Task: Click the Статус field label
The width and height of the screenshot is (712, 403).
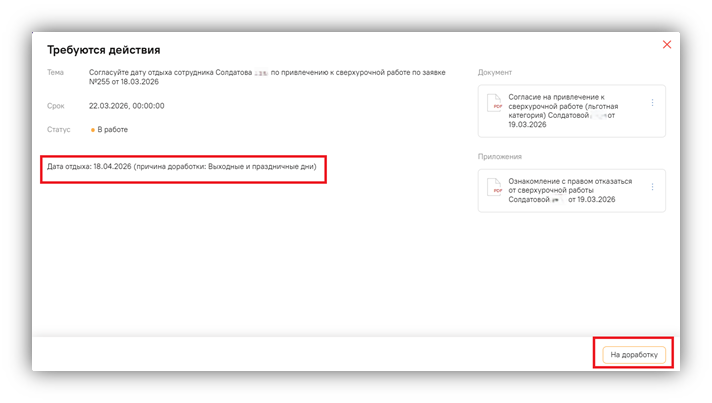Action: 59,130
